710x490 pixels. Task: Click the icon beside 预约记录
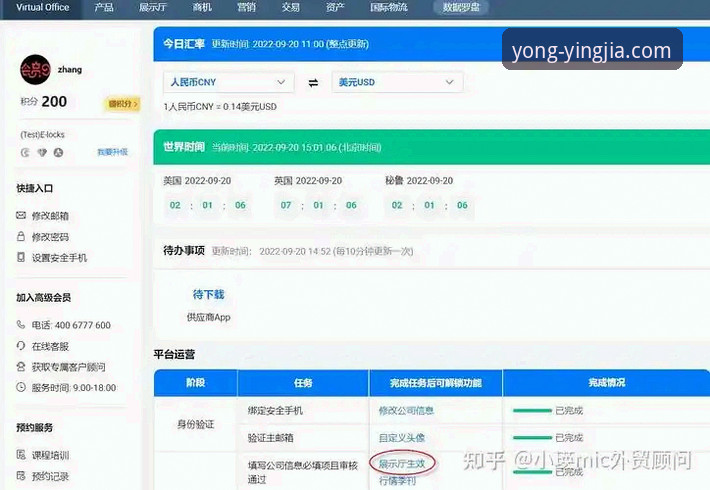[21, 476]
